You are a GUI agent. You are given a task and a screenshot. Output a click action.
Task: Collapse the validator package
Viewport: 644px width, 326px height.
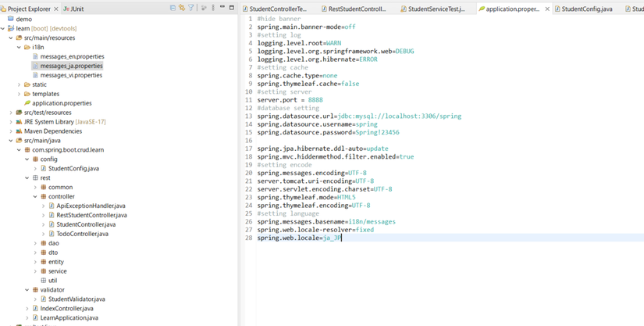(x=27, y=290)
